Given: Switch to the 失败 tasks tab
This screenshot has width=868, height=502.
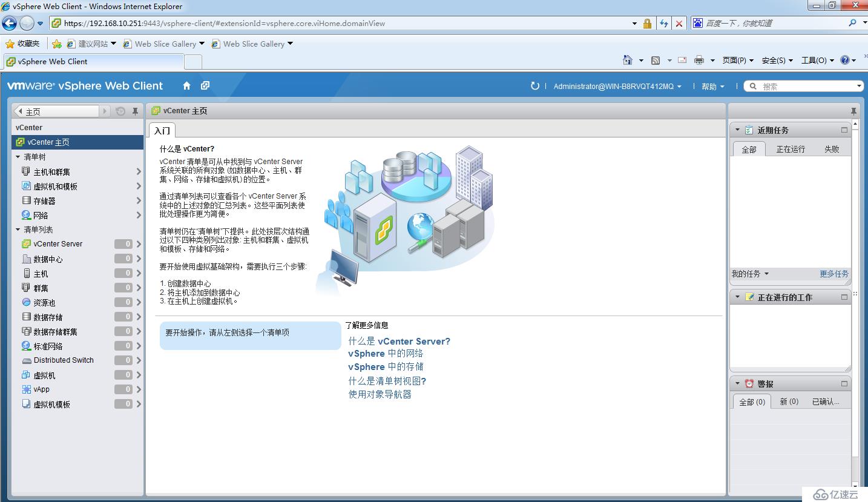Looking at the screenshot, I should click(832, 149).
